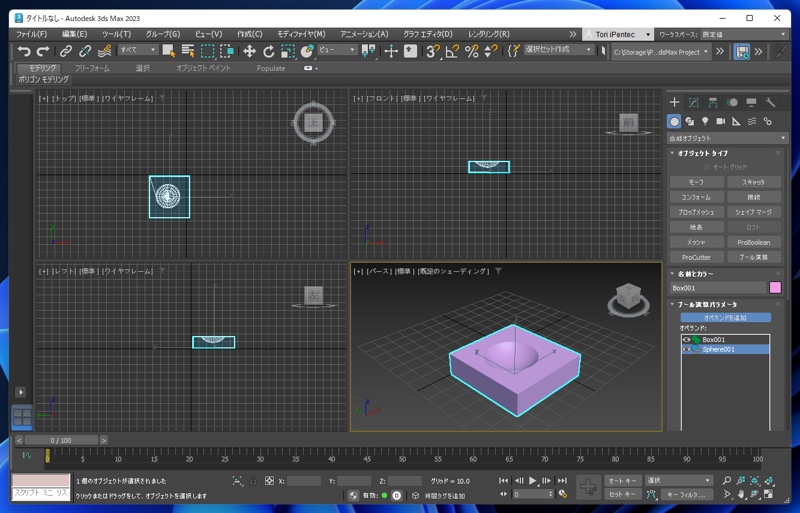The height and width of the screenshot is (513, 800).
Task: Toggle absolute/offset transform type-in mode
Action: [269, 481]
